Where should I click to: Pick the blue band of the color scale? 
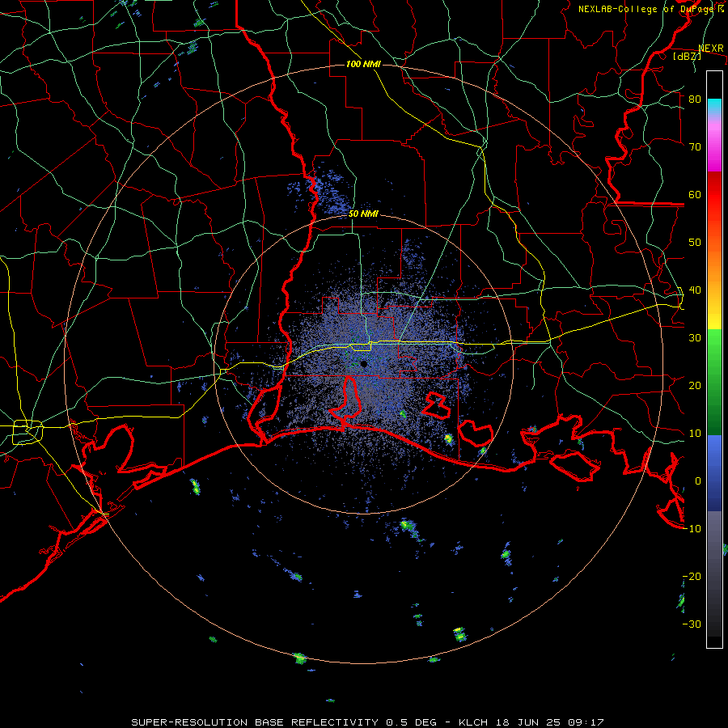714,472
